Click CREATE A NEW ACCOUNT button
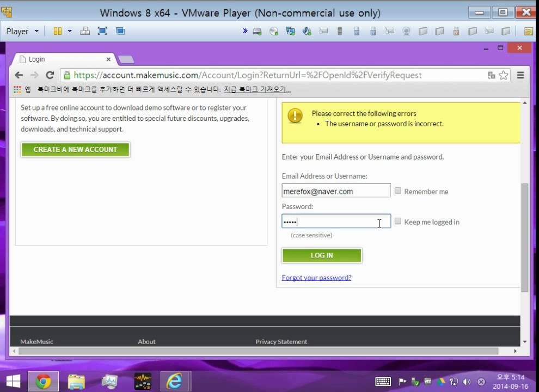The image size is (539, 392). pyautogui.click(x=75, y=150)
